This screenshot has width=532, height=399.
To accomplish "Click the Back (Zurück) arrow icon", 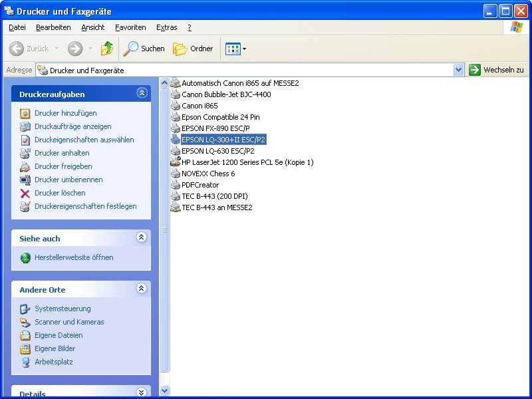I will pos(16,49).
